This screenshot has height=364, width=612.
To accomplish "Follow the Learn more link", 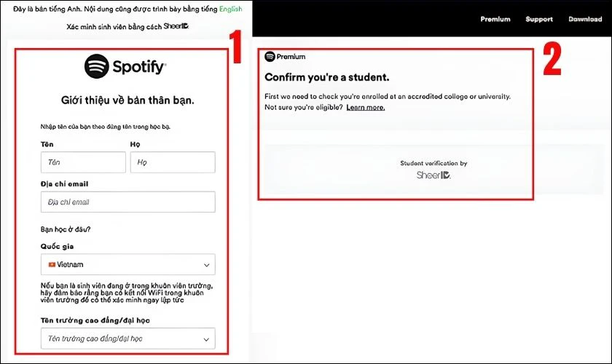I will (365, 107).
